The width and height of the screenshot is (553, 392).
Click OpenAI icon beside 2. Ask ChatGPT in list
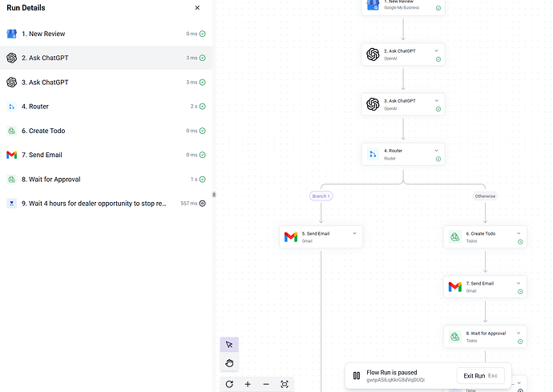pyautogui.click(x=12, y=58)
